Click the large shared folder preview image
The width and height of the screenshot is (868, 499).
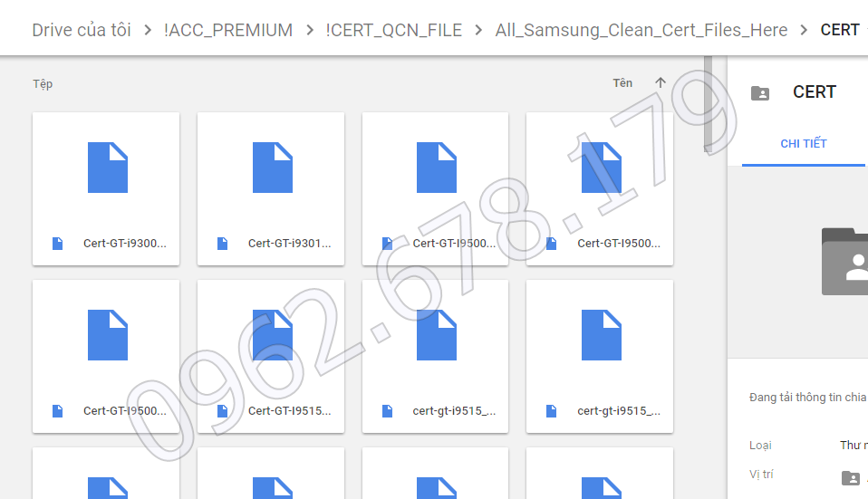pos(844,261)
